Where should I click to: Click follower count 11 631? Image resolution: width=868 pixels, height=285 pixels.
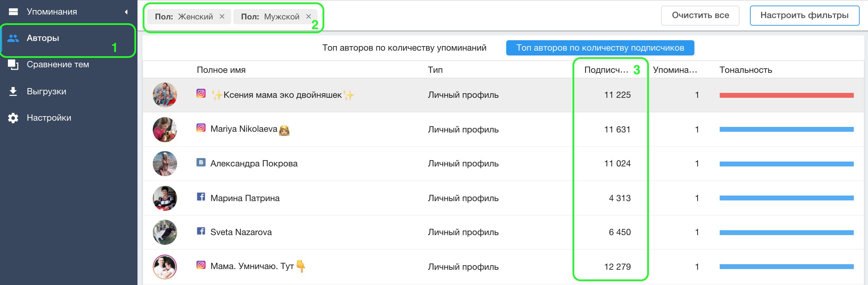click(617, 130)
